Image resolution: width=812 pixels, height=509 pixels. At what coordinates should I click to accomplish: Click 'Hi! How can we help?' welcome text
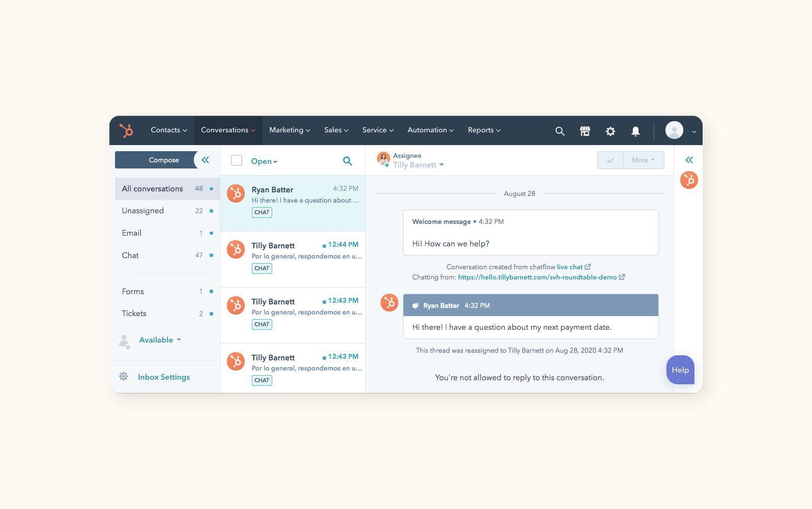click(x=451, y=244)
